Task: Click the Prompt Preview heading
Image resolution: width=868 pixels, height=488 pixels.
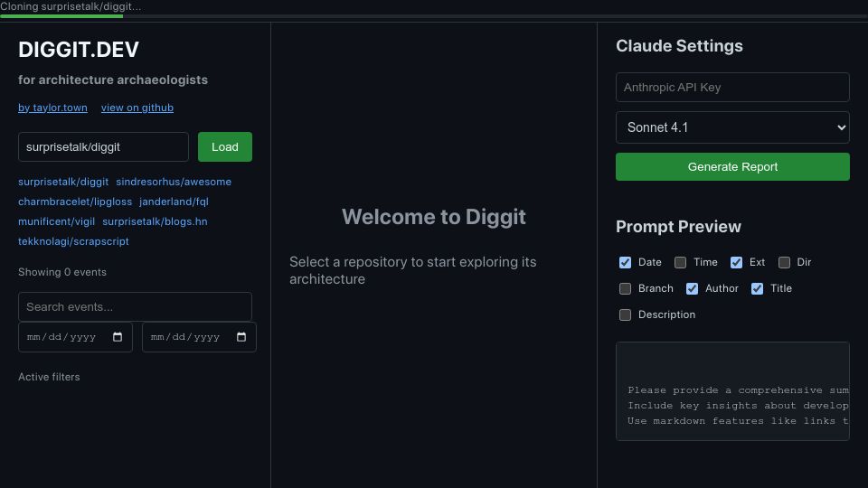Action: [678, 226]
